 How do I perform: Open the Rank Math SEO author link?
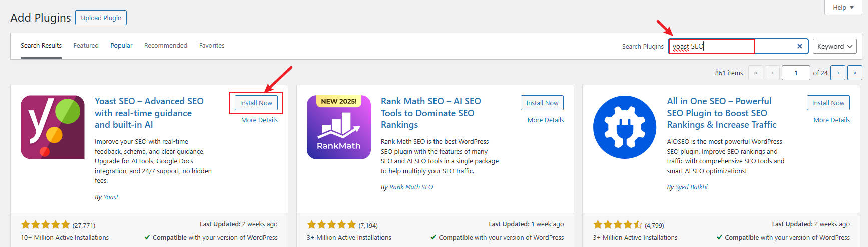[411, 187]
